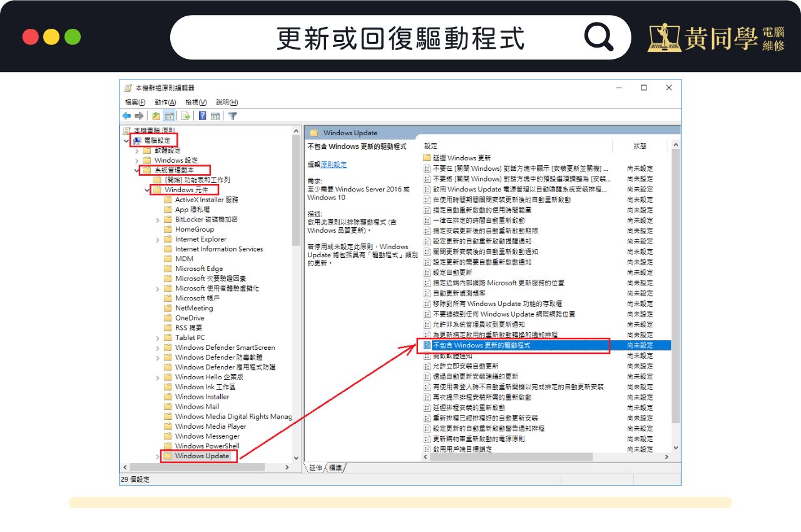Click the tree pane horizontal scroll right arrow
801x532 pixels.
[x=287, y=467]
